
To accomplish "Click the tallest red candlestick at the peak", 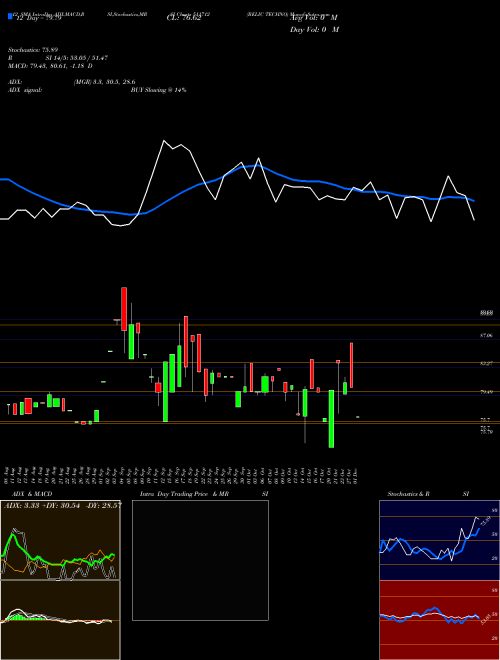I will [x=124, y=309].
